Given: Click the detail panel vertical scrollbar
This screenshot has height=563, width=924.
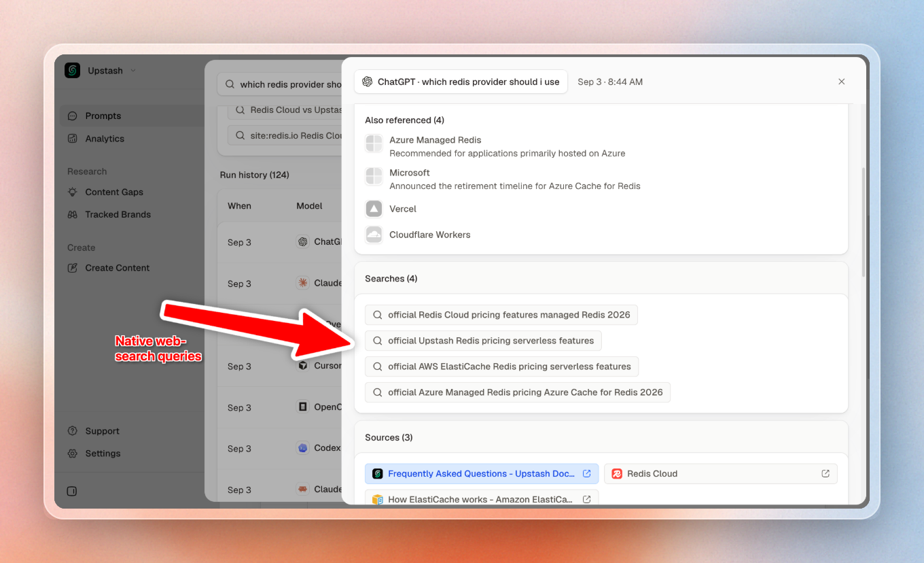Looking at the screenshot, I should click(864, 221).
